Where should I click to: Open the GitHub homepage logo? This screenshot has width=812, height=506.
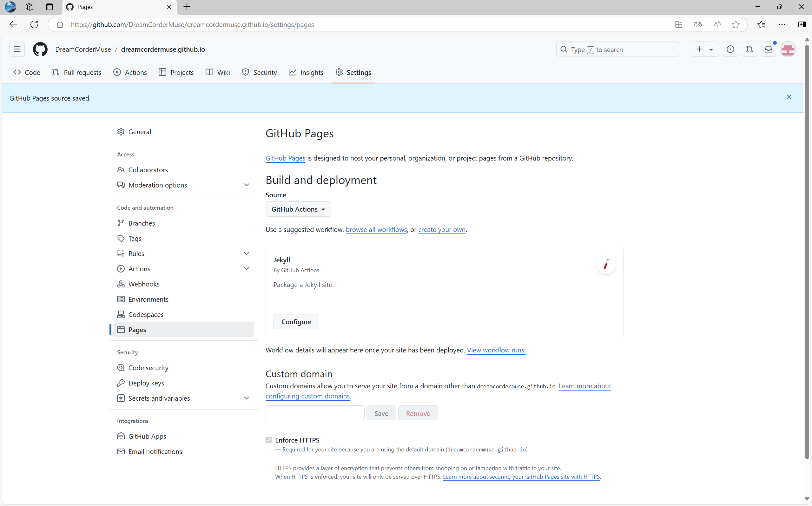40,49
